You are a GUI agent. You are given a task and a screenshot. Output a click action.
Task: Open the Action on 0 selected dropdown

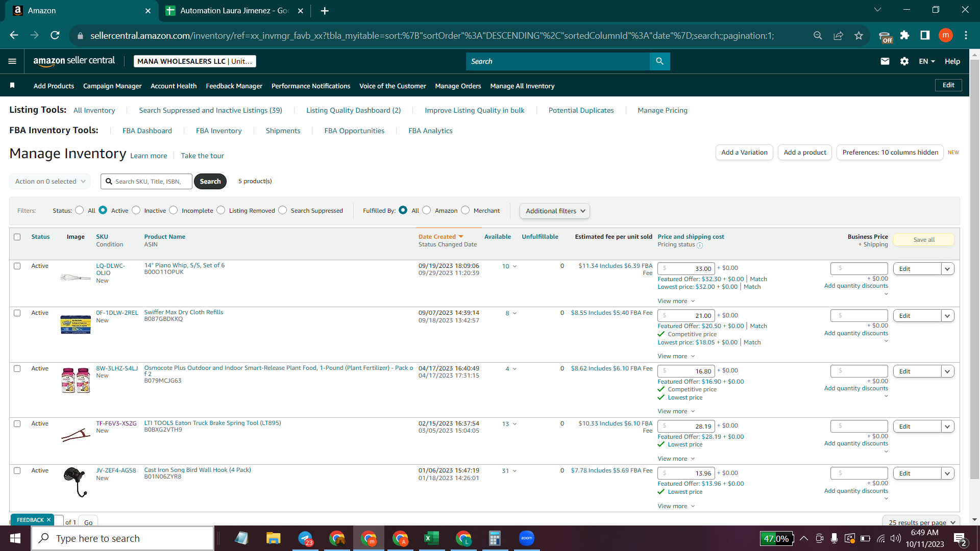coord(50,181)
